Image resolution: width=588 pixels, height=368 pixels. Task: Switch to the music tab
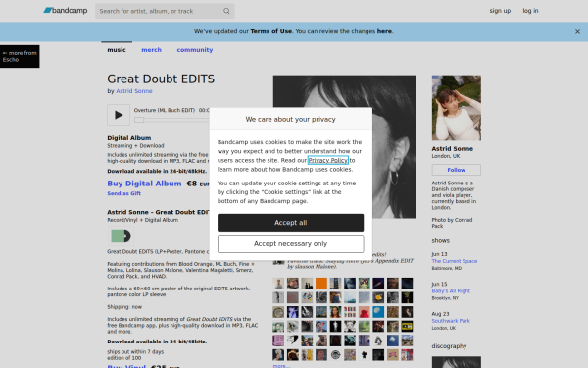click(x=117, y=50)
